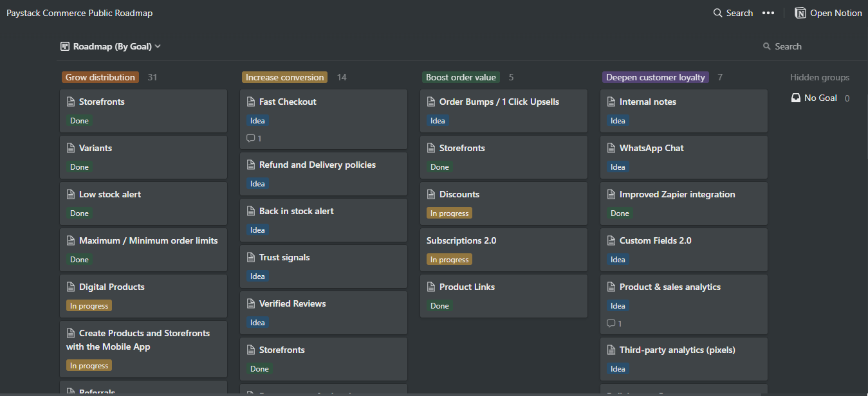Viewport: 868px width, 396px height.
Task: Click the page icon on Fast Checkout card
Action: (251, 102)
